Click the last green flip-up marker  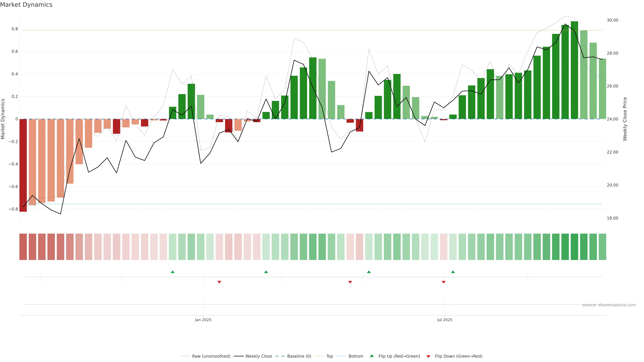pyautogui.click(x=453, y=272)
